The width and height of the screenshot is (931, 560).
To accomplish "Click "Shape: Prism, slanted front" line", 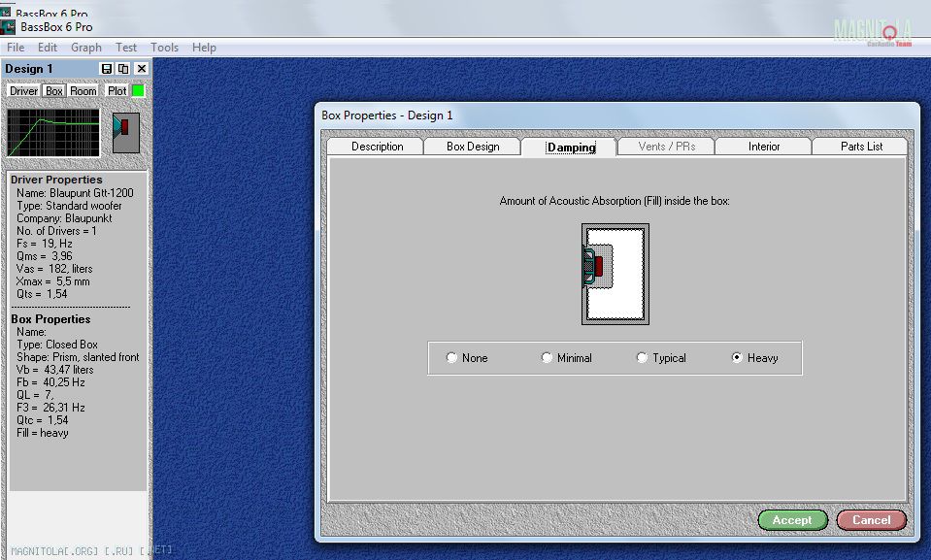I will tap(78, 357).
